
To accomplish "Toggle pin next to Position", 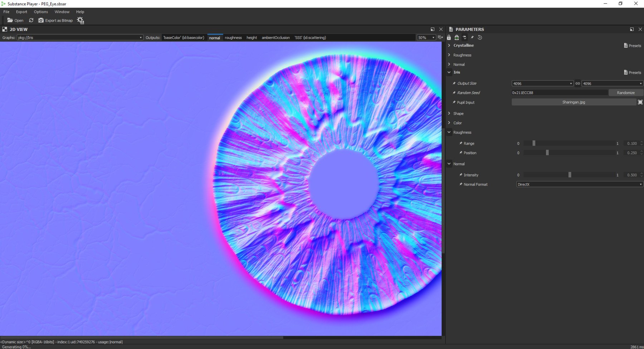I will coord(461,153).
